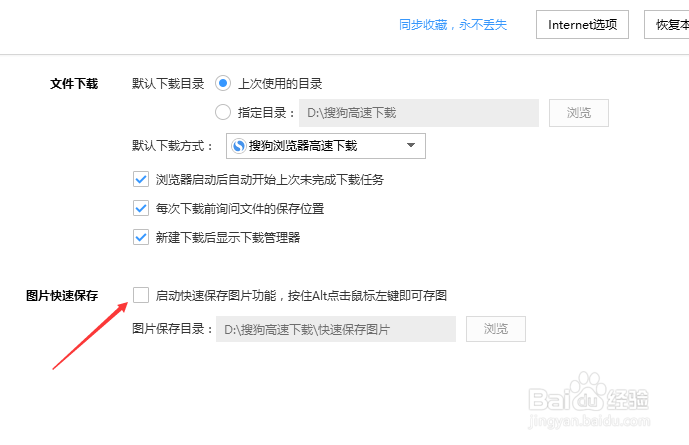
Task: Click 浏览 button beside download directory
Action: pyautogui.click(x=579, y=113)
